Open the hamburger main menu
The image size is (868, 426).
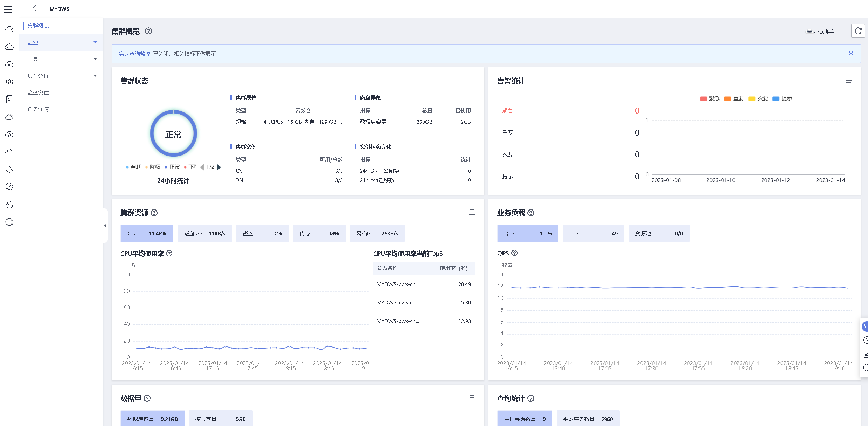(8, 9)
